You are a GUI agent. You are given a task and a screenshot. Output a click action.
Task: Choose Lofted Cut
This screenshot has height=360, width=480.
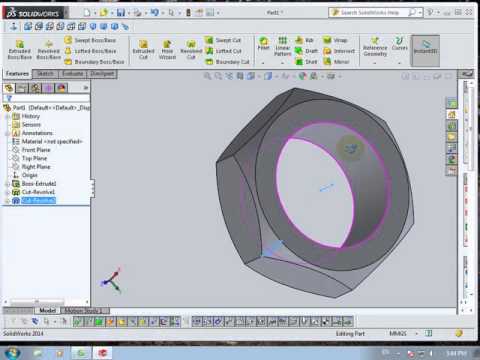[x=223, y=51]
